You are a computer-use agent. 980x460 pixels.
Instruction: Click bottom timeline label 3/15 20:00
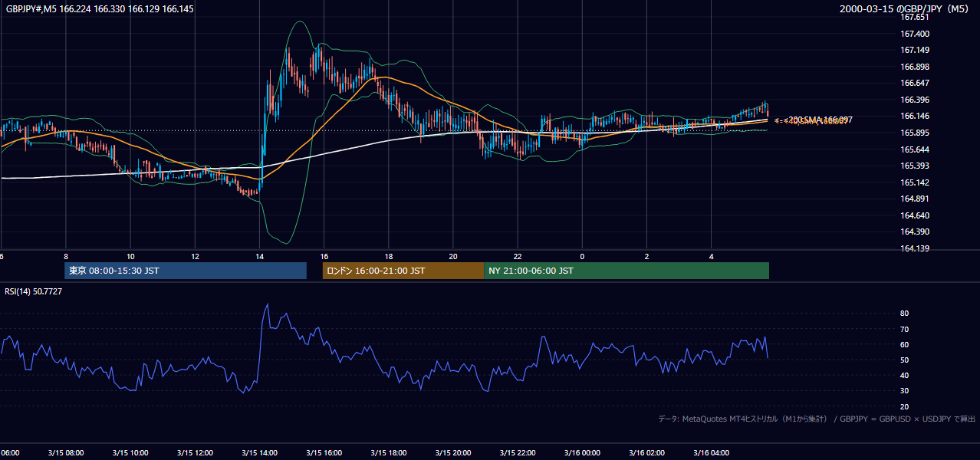point(452,452)
